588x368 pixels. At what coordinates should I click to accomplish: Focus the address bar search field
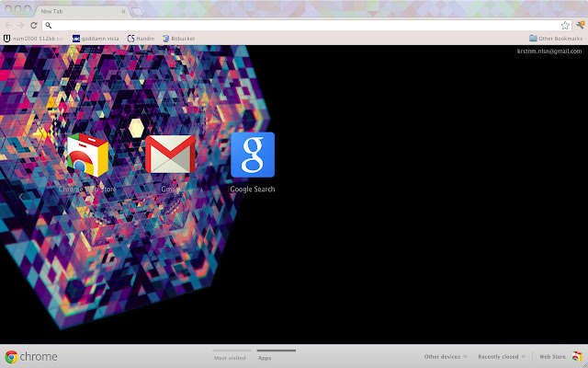pyautogui.click(x=294, y=25)
